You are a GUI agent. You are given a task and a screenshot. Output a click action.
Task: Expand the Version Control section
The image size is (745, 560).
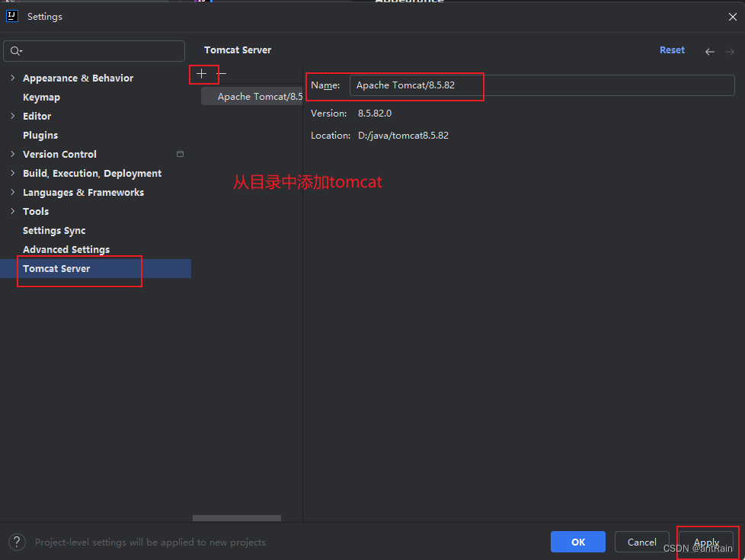[13, 154]
